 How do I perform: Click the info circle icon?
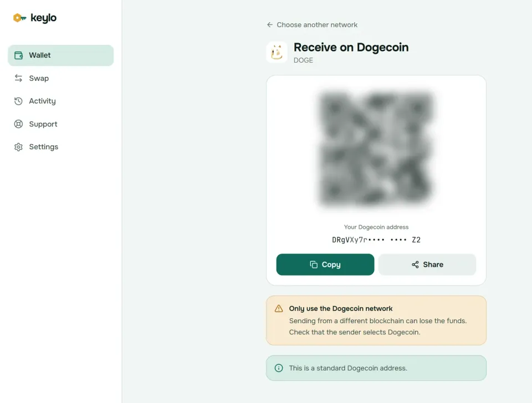tap(279, 368)
